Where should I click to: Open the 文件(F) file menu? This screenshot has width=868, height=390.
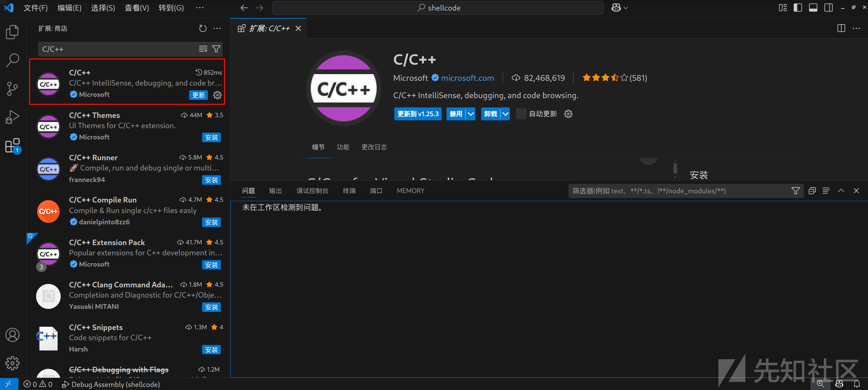point(35,8)
